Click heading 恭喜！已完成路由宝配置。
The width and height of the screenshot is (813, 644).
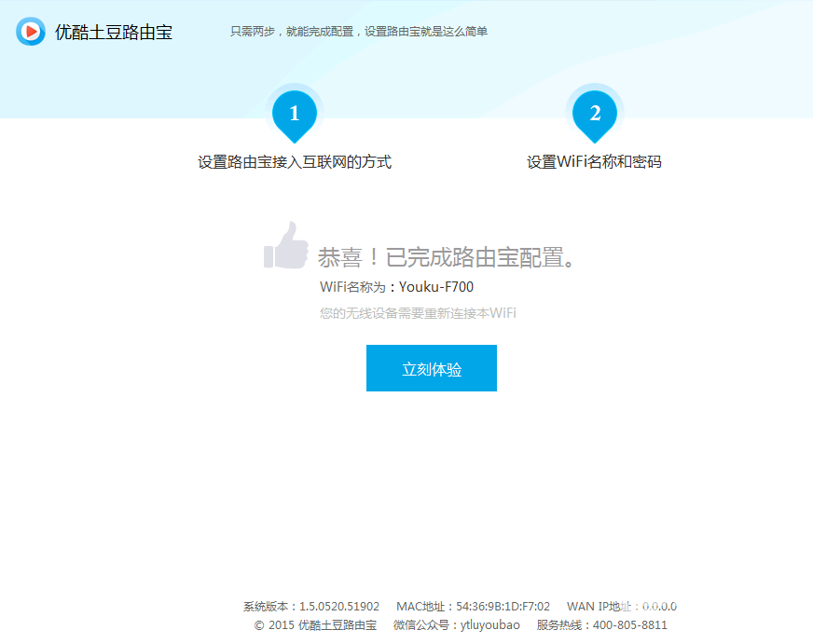click(446, 257)
